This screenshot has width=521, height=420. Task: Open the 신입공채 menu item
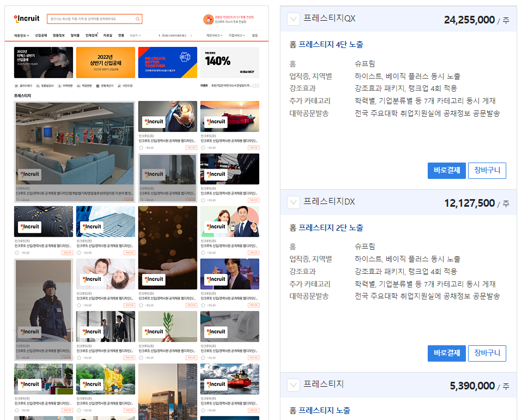[x=41, y=35]
